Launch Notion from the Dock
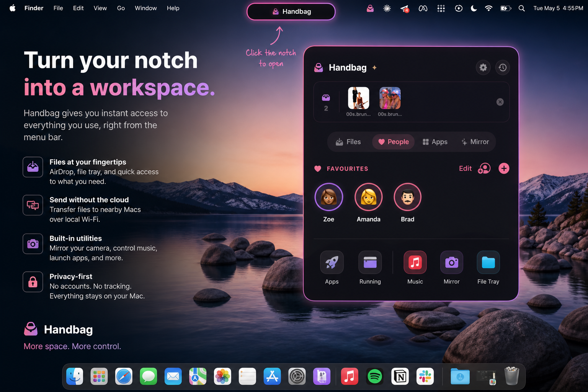Image resolution: width=588 pixels, height=392 pixels. click(400, 377)
